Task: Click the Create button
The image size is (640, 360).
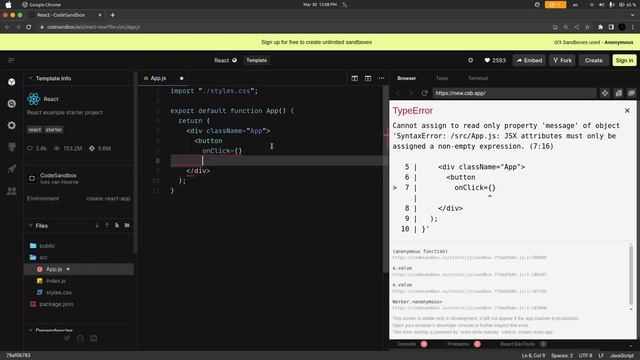Action: click(x=593, y=60)
